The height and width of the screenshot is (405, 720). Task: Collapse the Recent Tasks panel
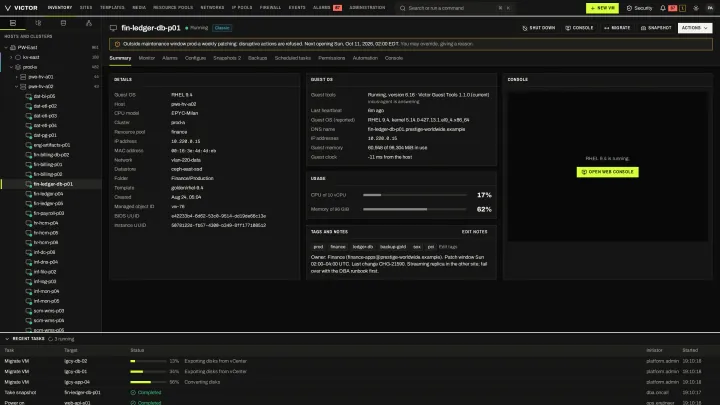point(7,339)
